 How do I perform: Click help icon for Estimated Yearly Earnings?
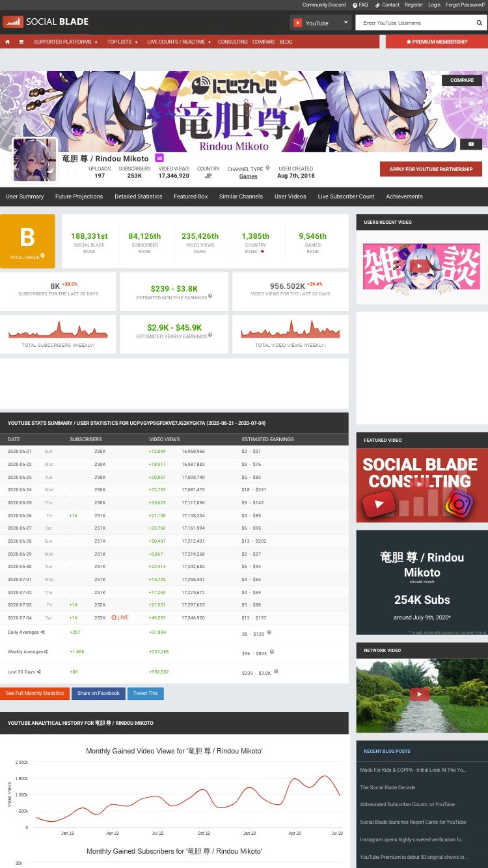(210, 335)
